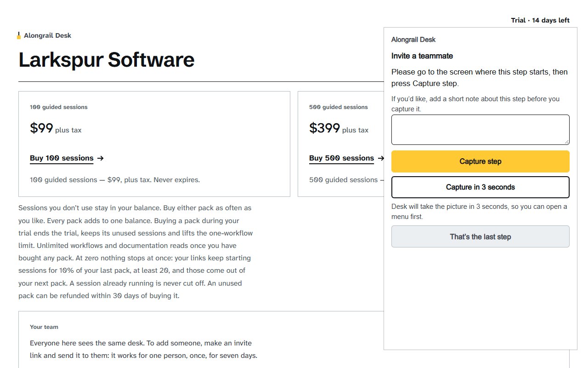Finish with That's the last step
Viewport: 588px width, 368px height.
click(x=481, y=237)
